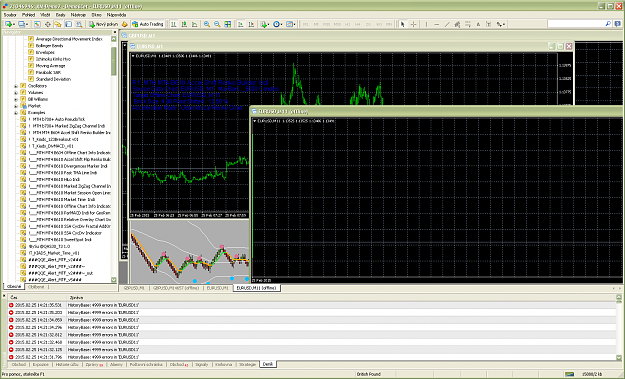Toggle the Terminal window icon
This screenshot has height=379, width=625.
[x=69, y=24]
